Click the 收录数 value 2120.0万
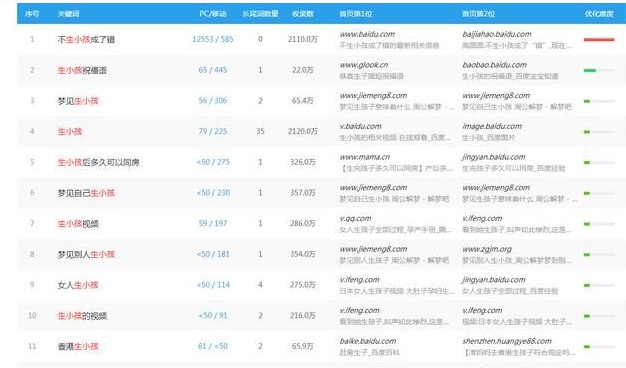The width and height of the screenshot is (626, 368). click(303, 131)
